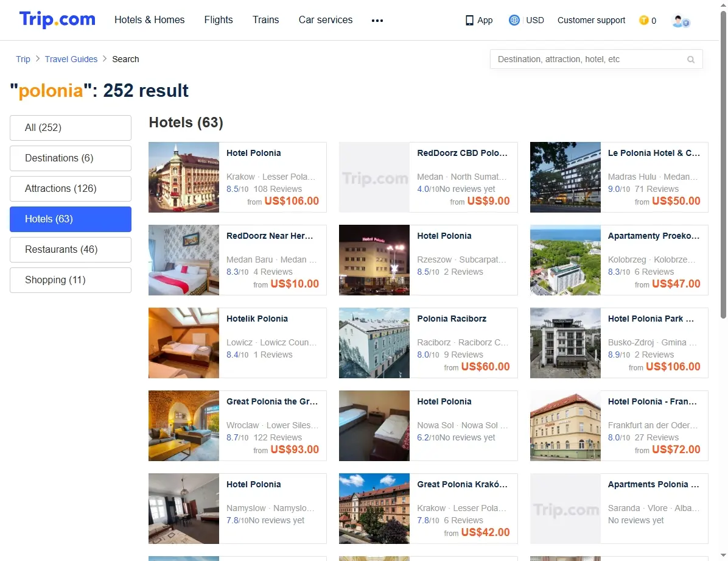The image size is (728, 561).
Task: Open the user profile avatar
Action: pyautogui.click(x=681, y=21)
